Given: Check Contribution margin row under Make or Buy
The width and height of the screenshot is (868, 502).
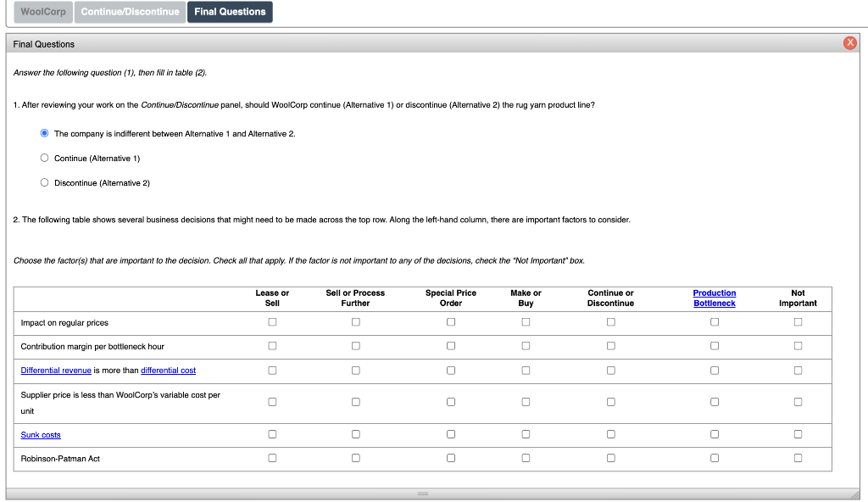Looking at the screenshot, I should 526,346.
